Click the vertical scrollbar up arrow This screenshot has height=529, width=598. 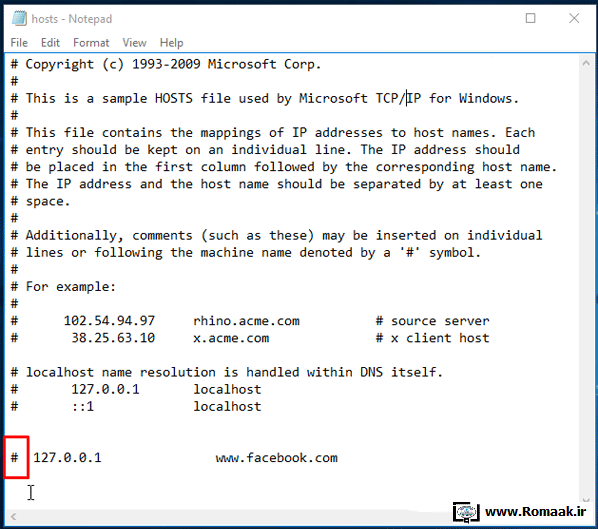586,63
